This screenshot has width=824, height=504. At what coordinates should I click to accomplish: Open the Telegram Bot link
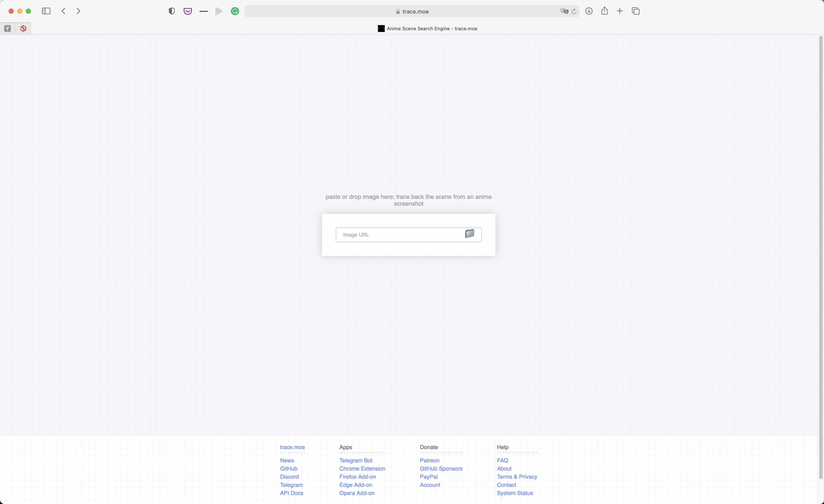coord(356,460)
